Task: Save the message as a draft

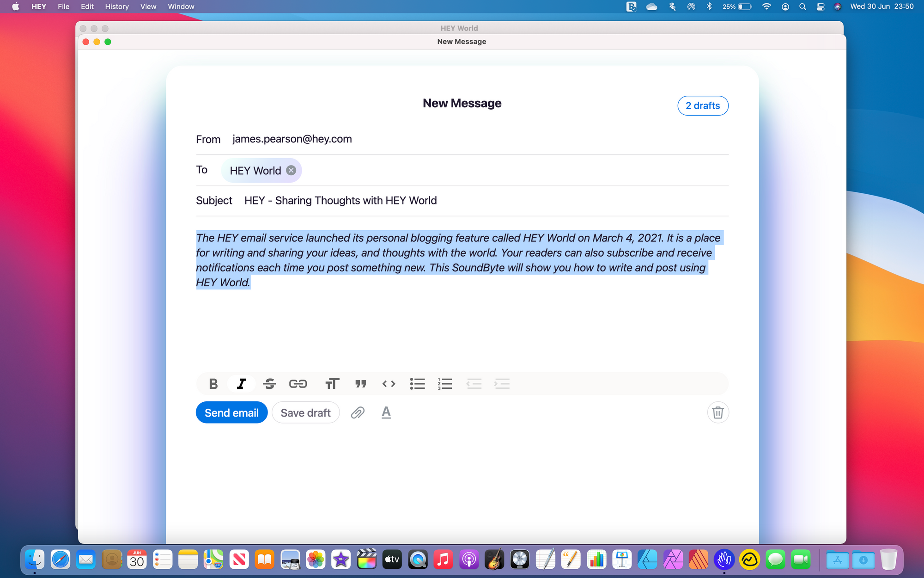Action: 305,412
